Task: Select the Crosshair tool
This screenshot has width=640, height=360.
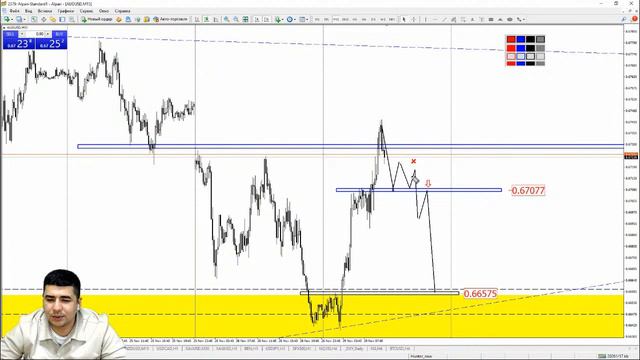Action: pyautogui.click(x=414, y=19)
